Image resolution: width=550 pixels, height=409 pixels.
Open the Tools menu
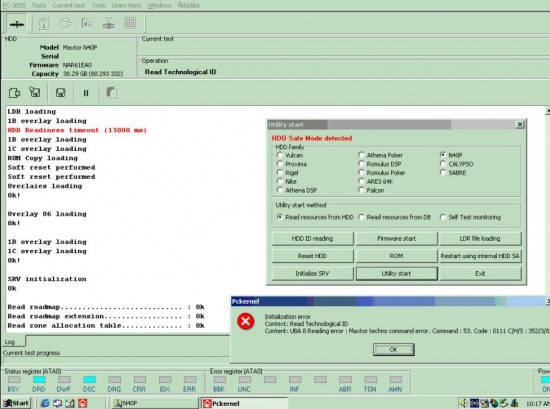(x=98, y=5)
